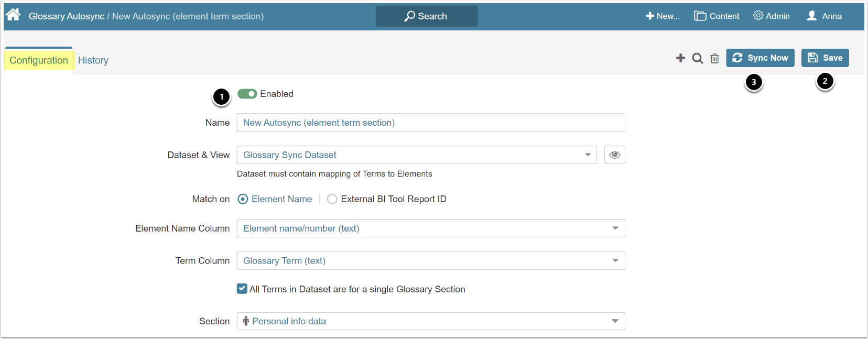Preview dataset with the eye icon
Image resolution: width=868 pixels, height=339 pixels.
tap(614, 155)
